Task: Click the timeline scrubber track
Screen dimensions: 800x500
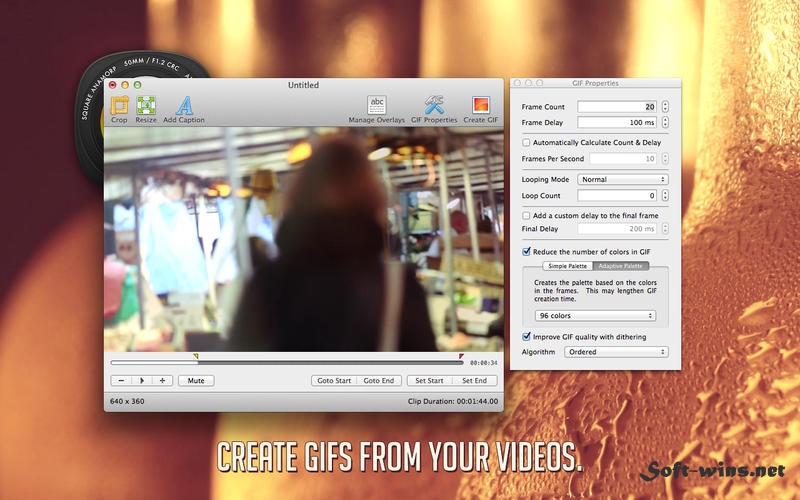Action: click(x=287, y=363)
